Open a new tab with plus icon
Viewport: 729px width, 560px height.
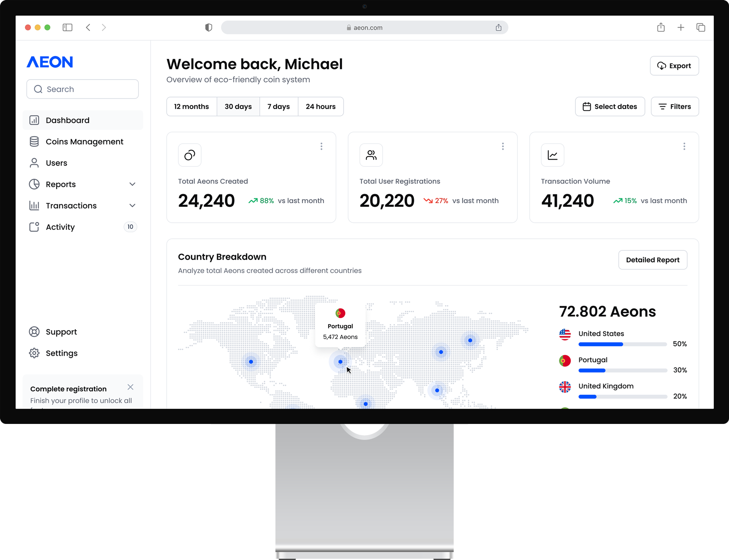click(681, 28)
